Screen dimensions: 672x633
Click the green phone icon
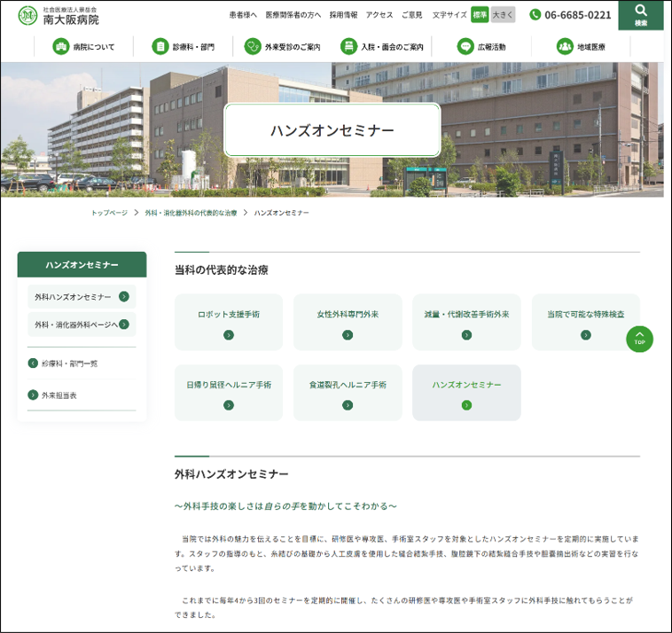pos(535,15)
